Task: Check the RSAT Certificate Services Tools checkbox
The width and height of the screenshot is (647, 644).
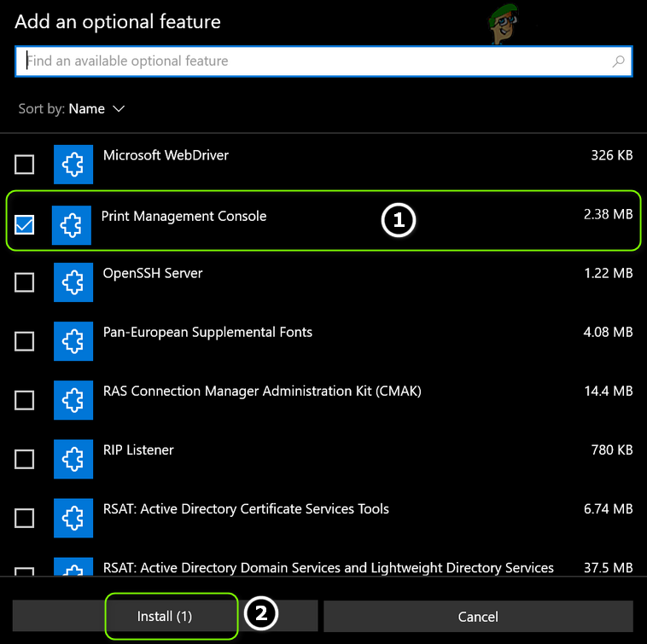Action: (x=25, y=518)
